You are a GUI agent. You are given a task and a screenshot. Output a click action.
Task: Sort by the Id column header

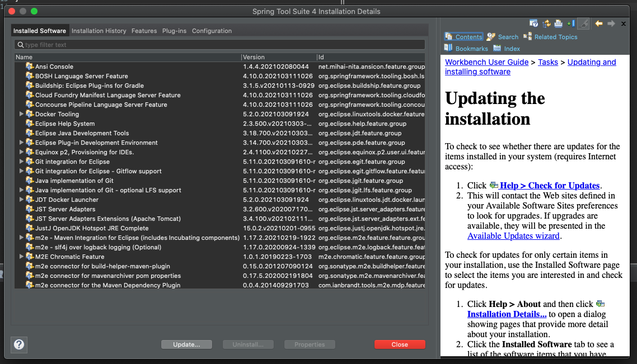(371, 57)
